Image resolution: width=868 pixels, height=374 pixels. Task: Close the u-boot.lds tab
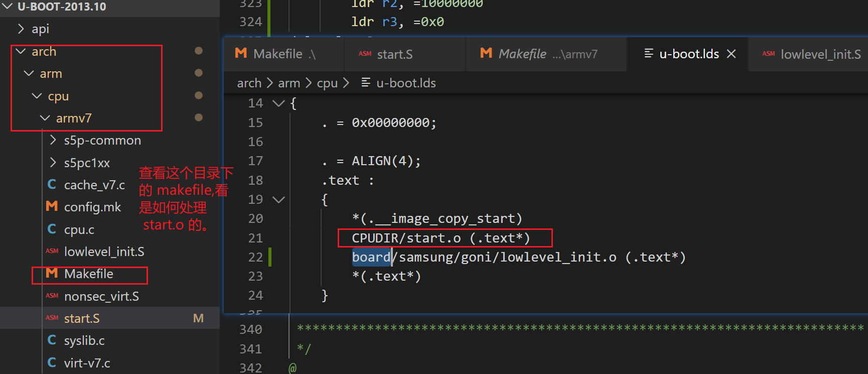click(732, 54)
